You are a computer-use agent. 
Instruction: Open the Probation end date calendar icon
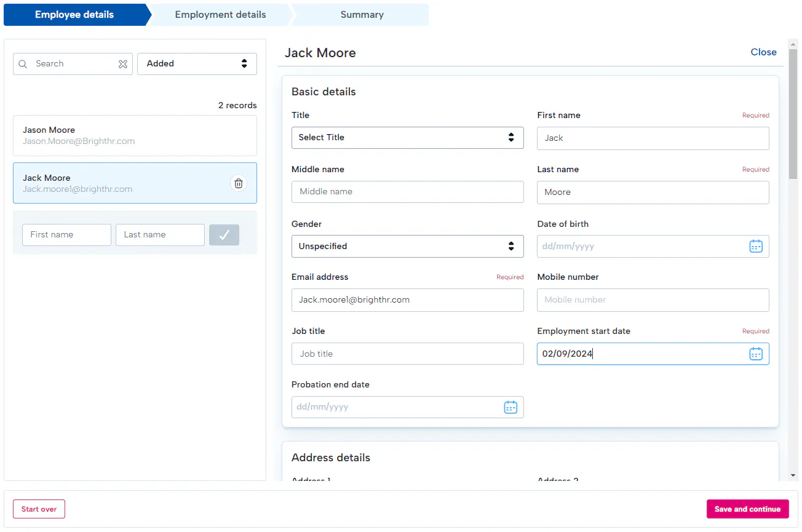(510, 407)
